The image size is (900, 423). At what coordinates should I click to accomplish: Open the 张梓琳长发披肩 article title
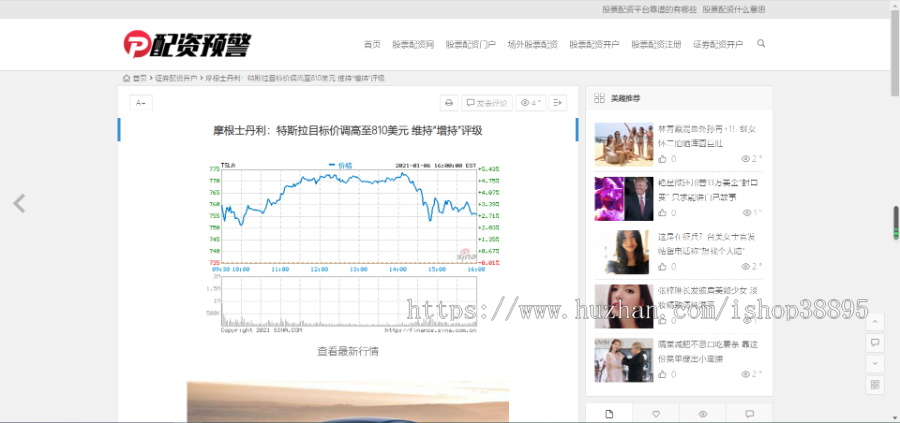pyautogui.click(x=708, y=298)
